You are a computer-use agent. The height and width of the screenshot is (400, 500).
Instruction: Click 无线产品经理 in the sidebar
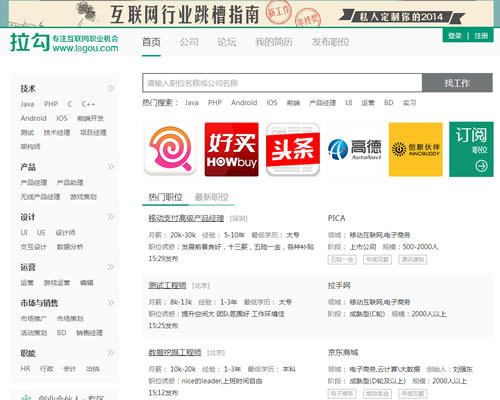[x=40, y=197]
